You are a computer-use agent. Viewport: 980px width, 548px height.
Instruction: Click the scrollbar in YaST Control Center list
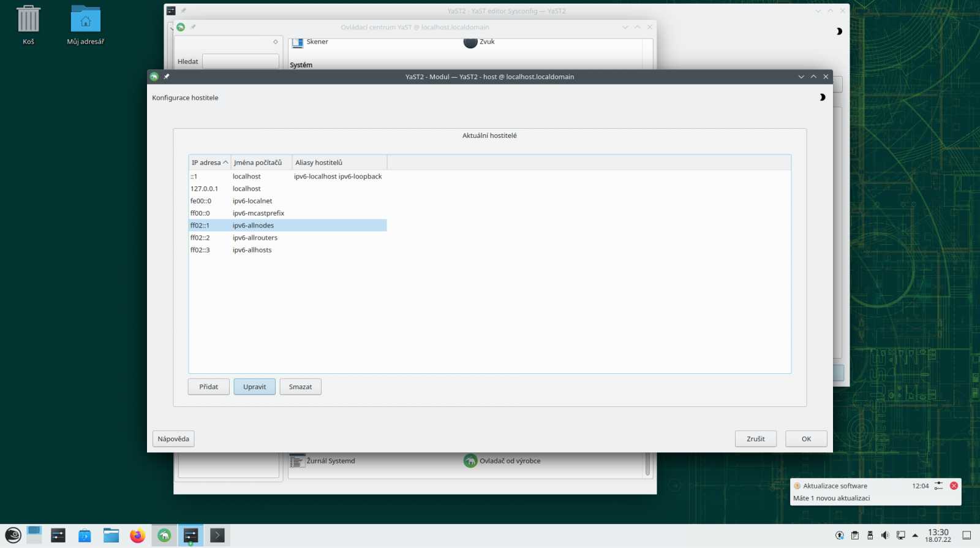647,464
